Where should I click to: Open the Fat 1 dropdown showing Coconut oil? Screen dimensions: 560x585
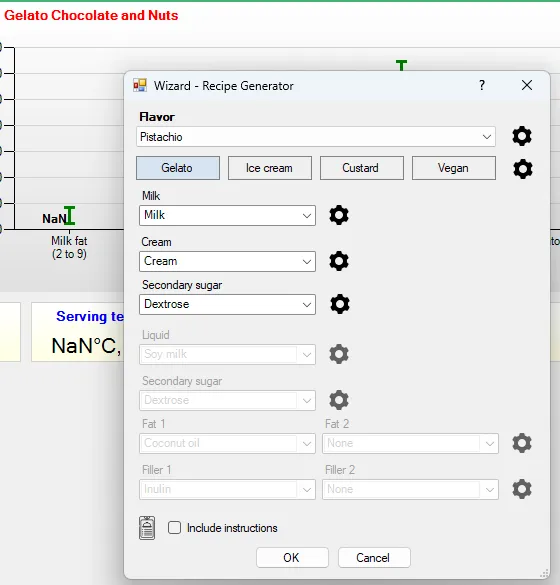tap(227, 443)
